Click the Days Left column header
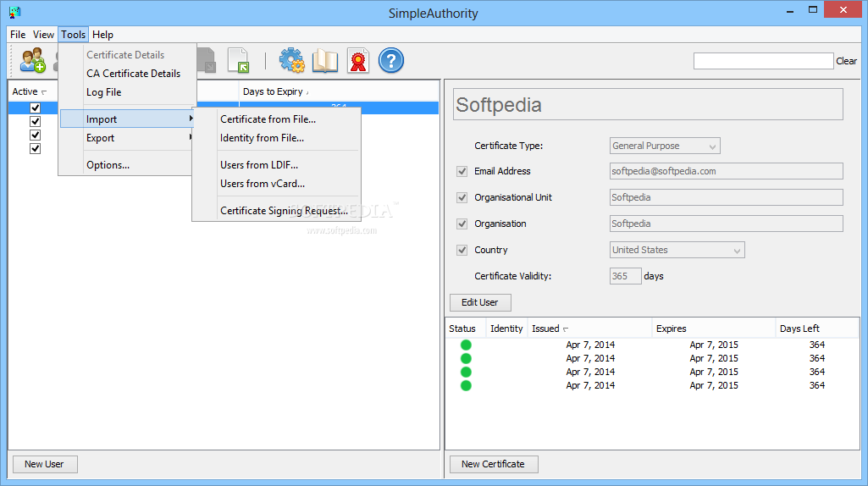The image size is (868, 486). (816, 329)
